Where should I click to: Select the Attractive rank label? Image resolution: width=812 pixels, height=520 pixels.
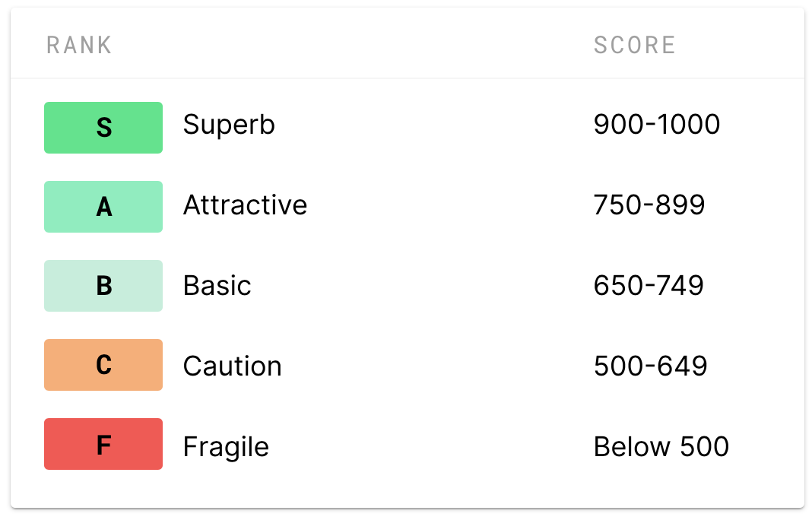[x=245, y=205]
